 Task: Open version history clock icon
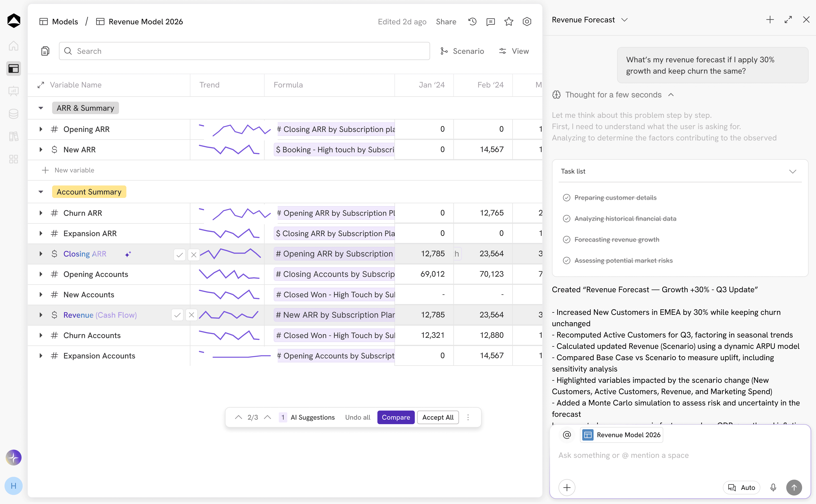pyautogui.click(x=472, y=22)
